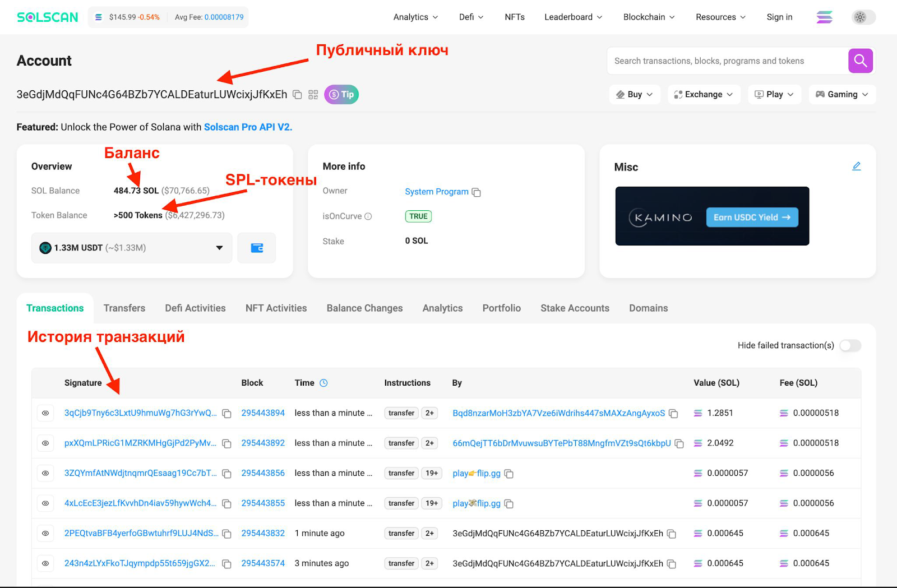Switch to the Portfolio tab
The image size is (897, 588).
coord(502,308)
